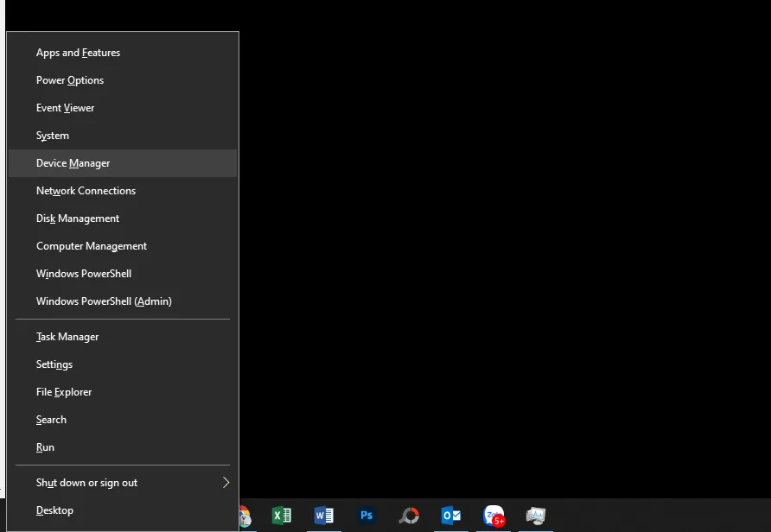
Task: Open Device Manager
Action: point(73,163)
